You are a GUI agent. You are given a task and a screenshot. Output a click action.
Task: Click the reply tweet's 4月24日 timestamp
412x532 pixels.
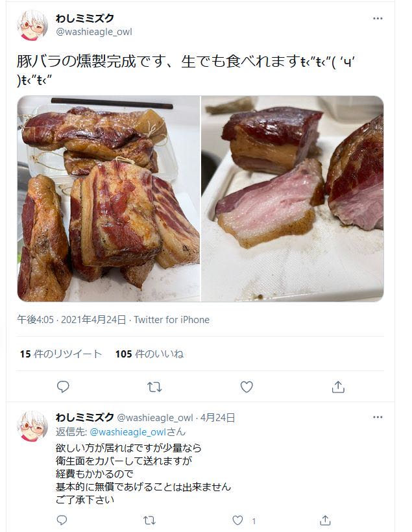217,418
